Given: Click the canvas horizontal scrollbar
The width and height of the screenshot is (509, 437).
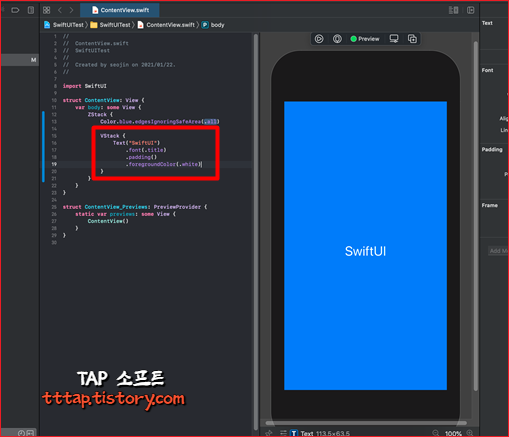Looking at the screenshot, I should pos(366,423).
